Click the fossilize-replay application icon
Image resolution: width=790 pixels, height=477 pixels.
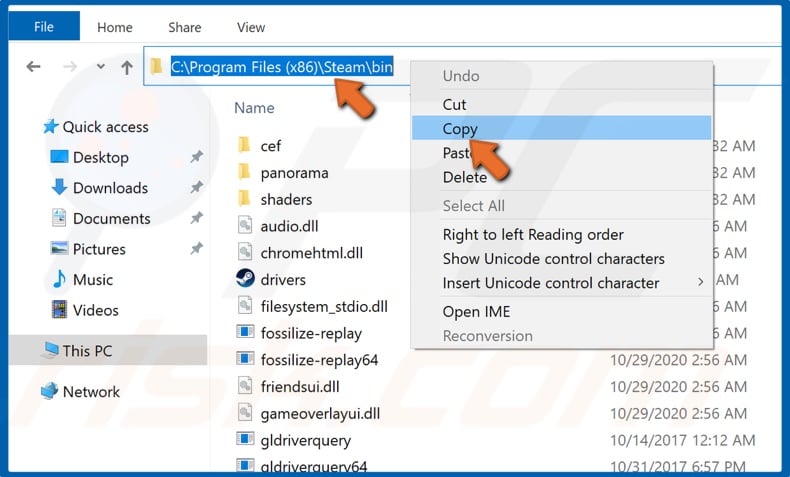pos(245,332)
